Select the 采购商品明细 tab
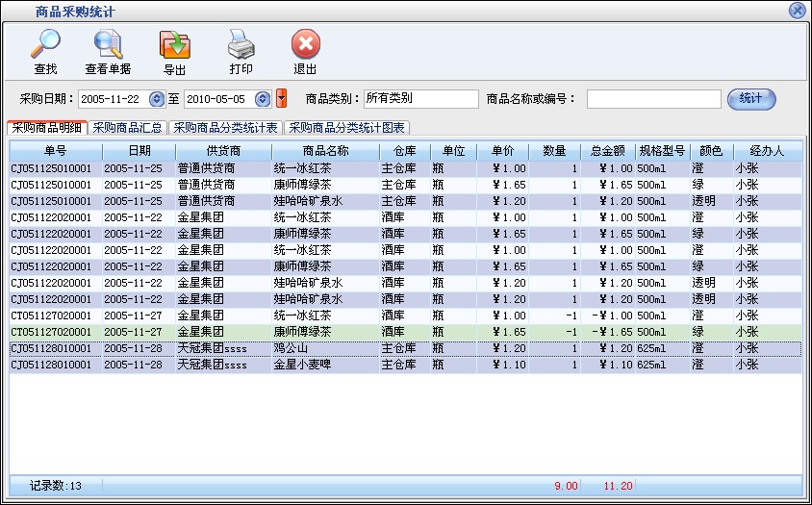 [x=47, y=127]
